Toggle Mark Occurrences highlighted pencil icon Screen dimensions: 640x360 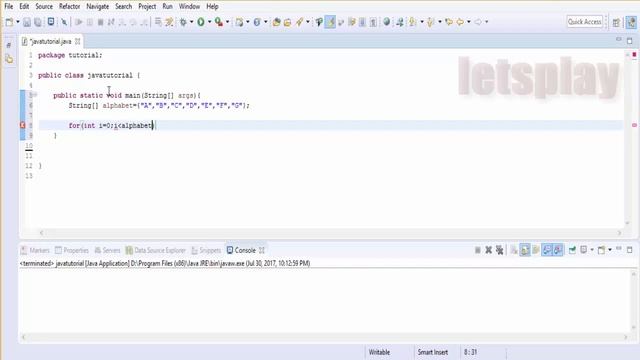(x=330, y=22)
